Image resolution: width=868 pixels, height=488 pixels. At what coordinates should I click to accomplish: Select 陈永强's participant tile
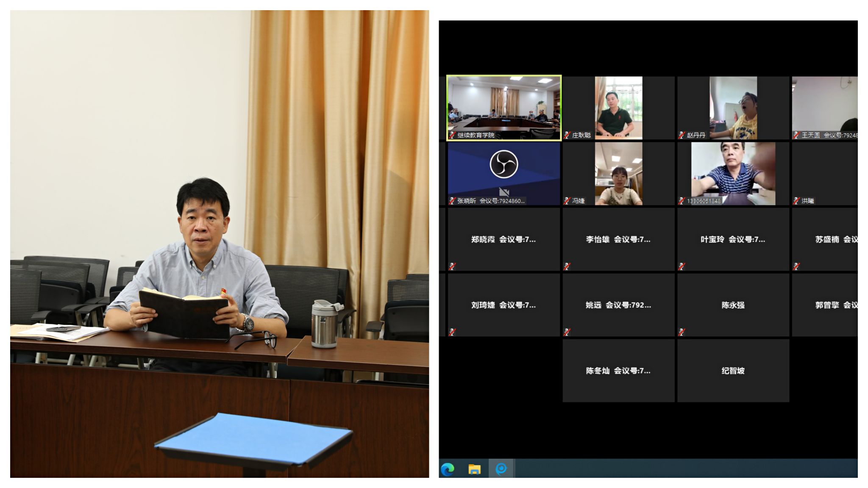[x=733, y=305]
